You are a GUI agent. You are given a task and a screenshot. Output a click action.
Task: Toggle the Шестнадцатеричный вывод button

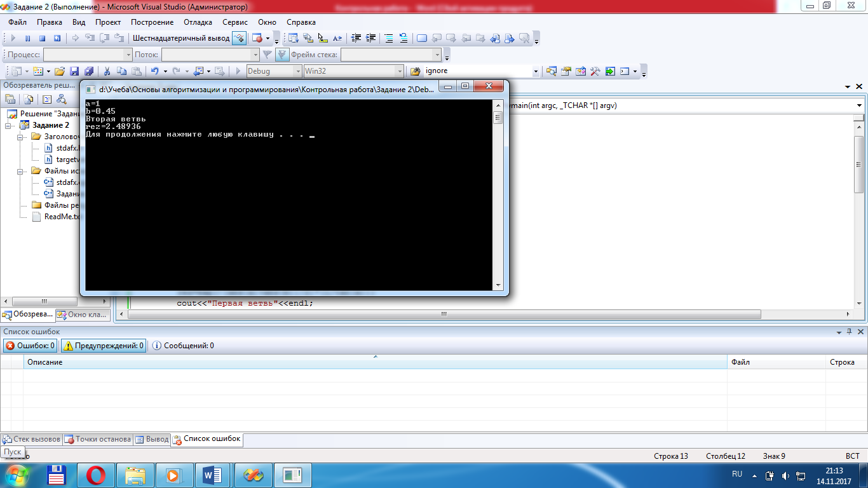click(181, 38)
